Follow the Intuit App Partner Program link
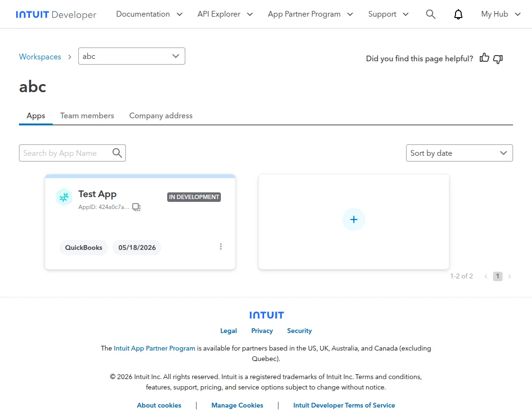Viewport: 532px width, 418px height. [x=154, y=348]
